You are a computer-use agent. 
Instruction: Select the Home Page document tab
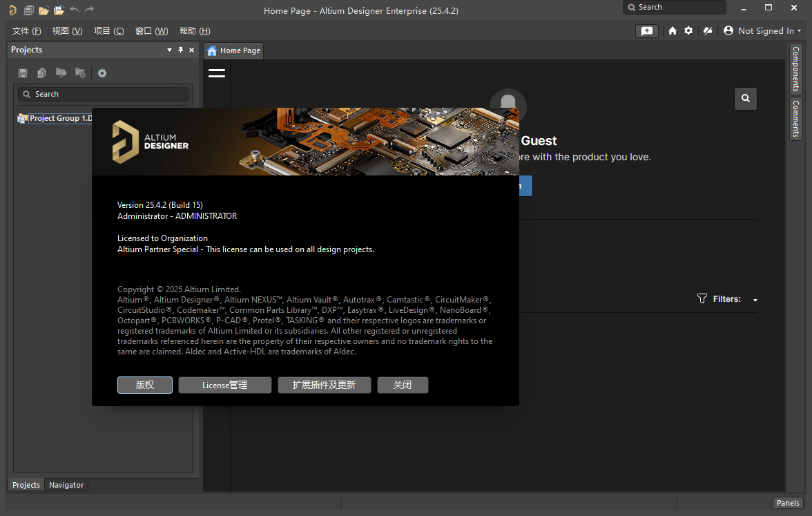point(233,50)
